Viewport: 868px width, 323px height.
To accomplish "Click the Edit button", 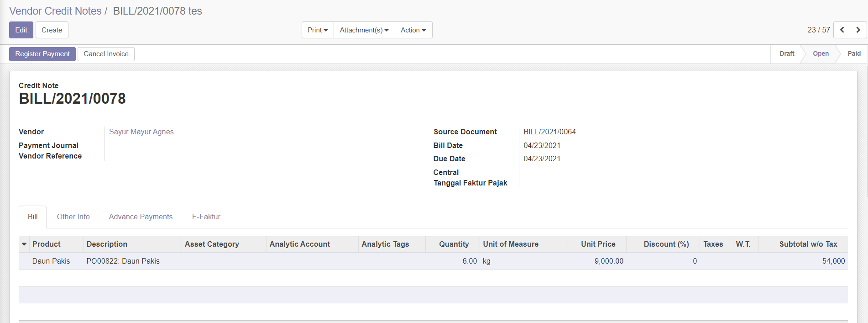I will tap(21, 30).
